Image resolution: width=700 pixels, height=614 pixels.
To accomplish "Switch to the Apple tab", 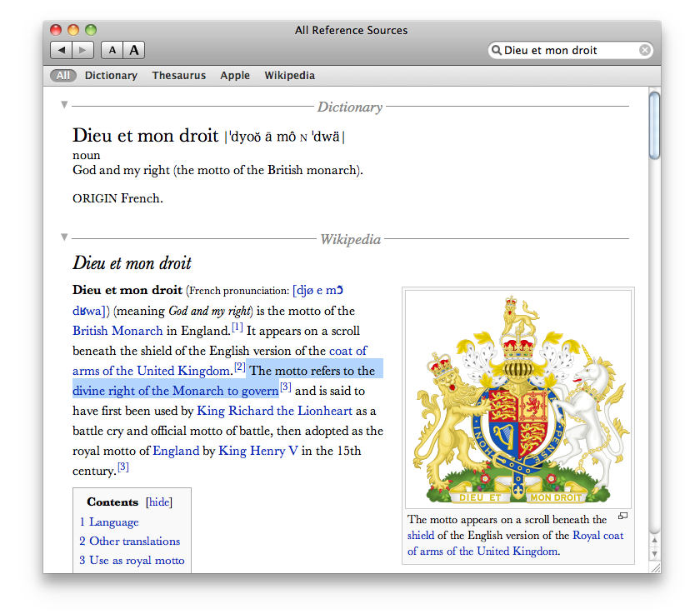I will 235,76.
